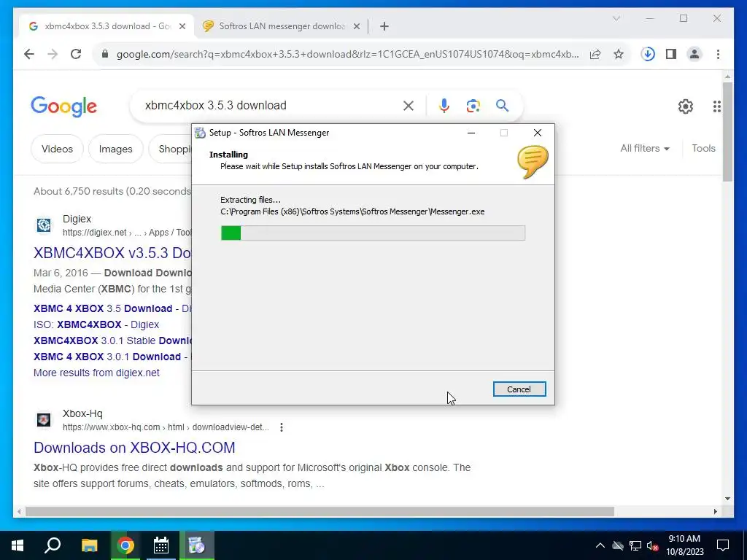The image size is (747, 560).
Task: Open the XBMC 4 XBOX 3.5 Download sublink
Action: pos(103,308)
